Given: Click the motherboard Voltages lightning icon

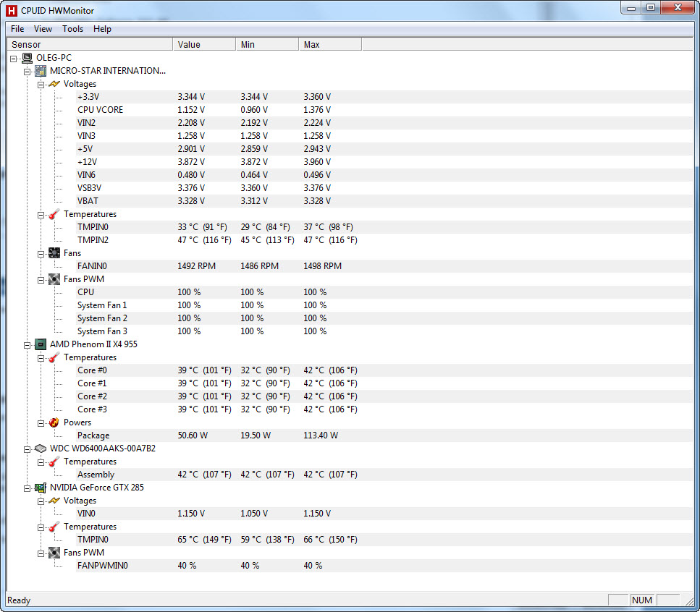Looking at the screenshot, I should click(54, 84).
